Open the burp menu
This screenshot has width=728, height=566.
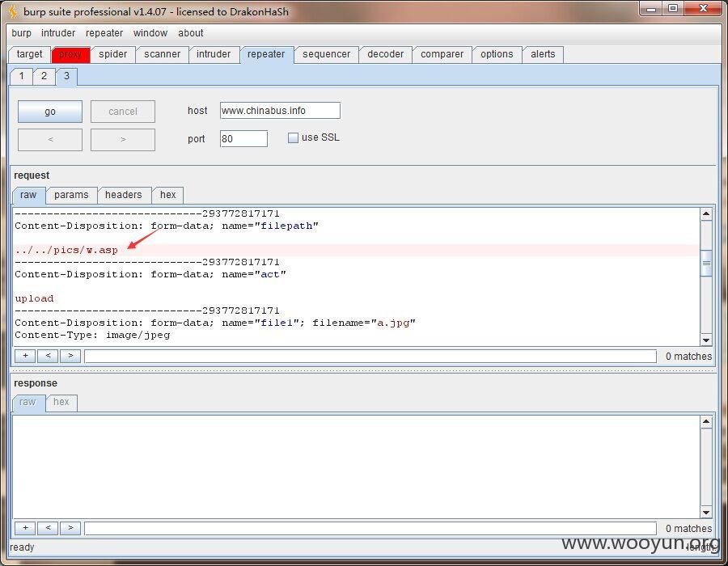[x=21, y=33]
